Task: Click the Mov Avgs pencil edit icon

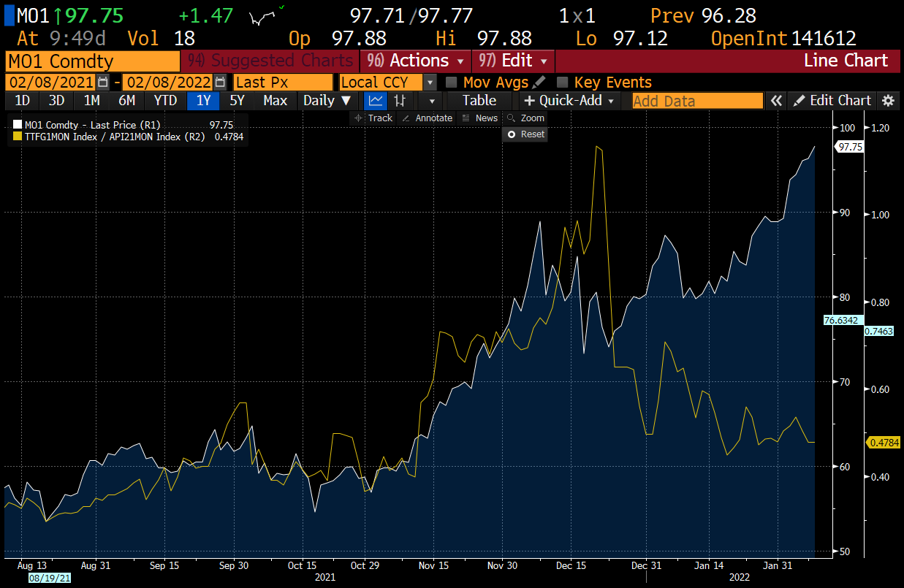Action: click(x=539, y=83)
